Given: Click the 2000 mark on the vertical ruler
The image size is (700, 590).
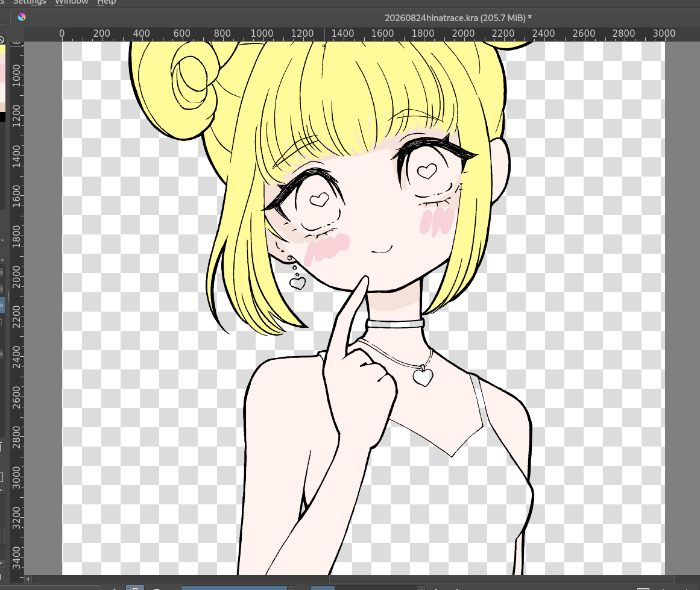Looking at the screenshot, I should [x=16, y=277].
